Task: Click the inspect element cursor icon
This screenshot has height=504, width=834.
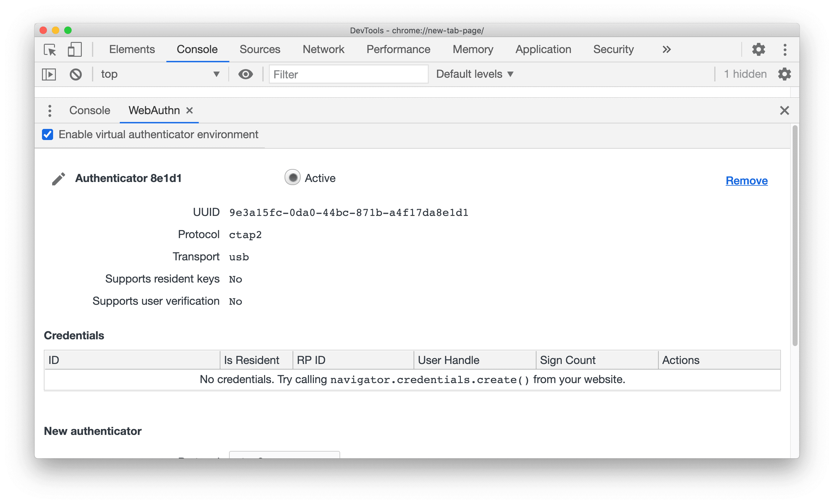Action: pos(49,50)
